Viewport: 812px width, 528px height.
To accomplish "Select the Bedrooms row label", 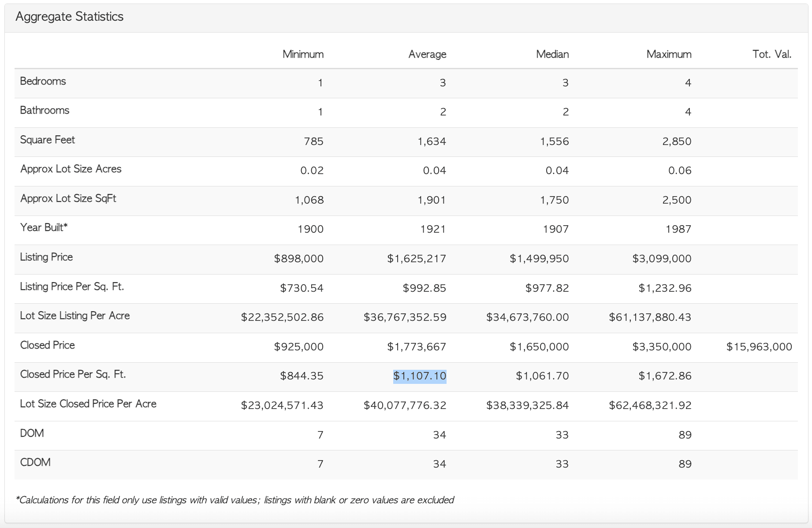I will 43,81.
